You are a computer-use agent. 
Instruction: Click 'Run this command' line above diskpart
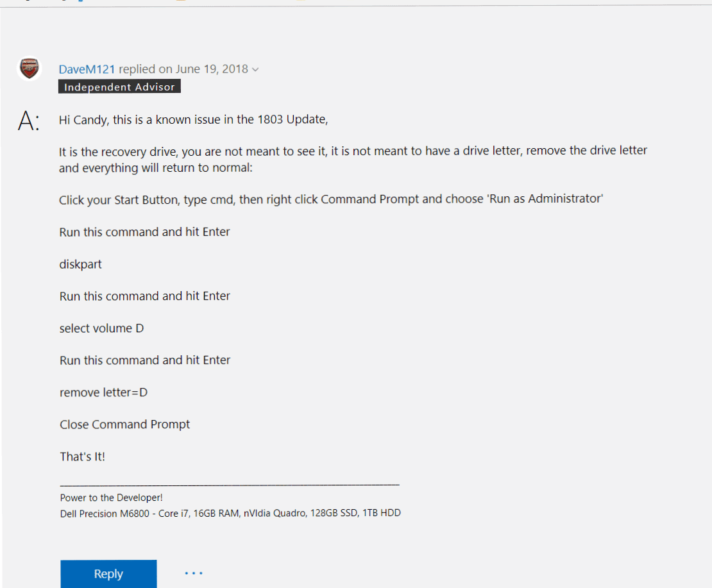tap(144, 232)
